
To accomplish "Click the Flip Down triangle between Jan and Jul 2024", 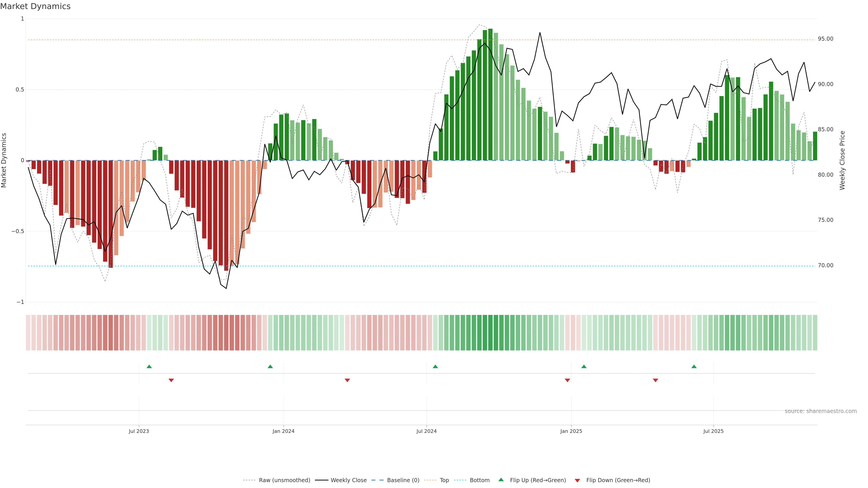I will (347, 380).
